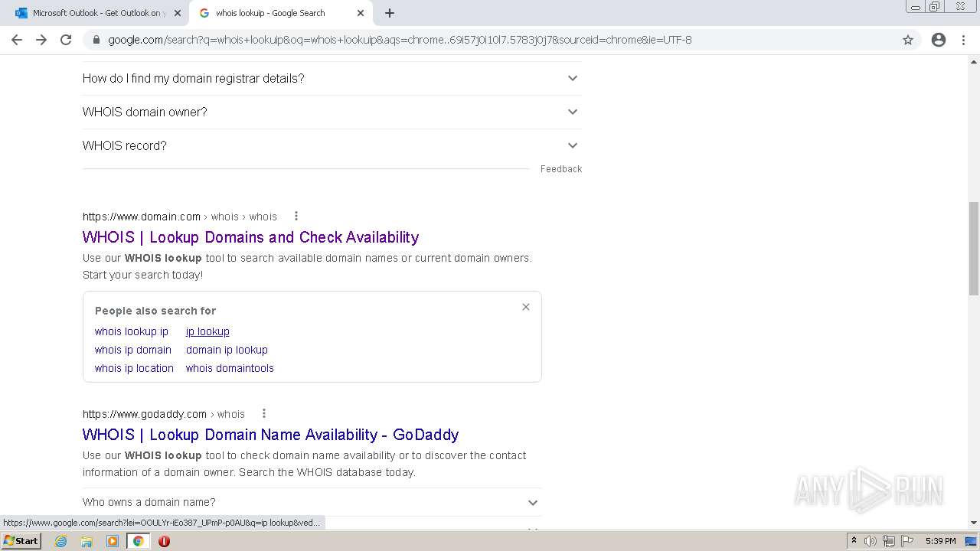Viewport: 980px width, 551px height.
Task: Go forward to next page
Action: (41, 40)
